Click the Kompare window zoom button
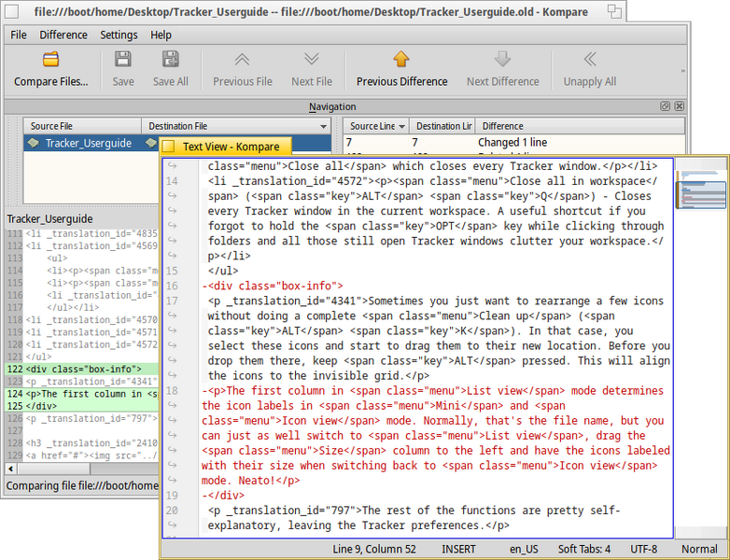Viewport: 730px width, 560px height. click(614, 11)
